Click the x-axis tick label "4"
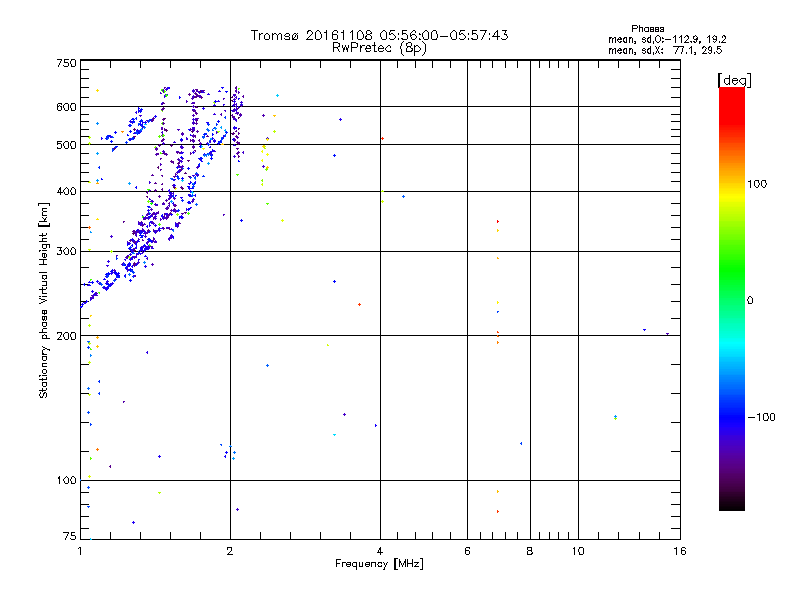The image size is (800, 600). [x=380, y=551]
